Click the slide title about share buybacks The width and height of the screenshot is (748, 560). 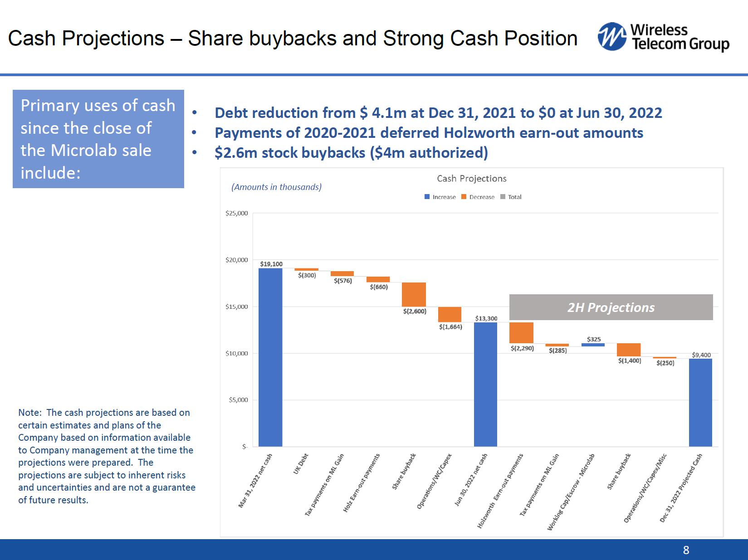click(293, 38)
